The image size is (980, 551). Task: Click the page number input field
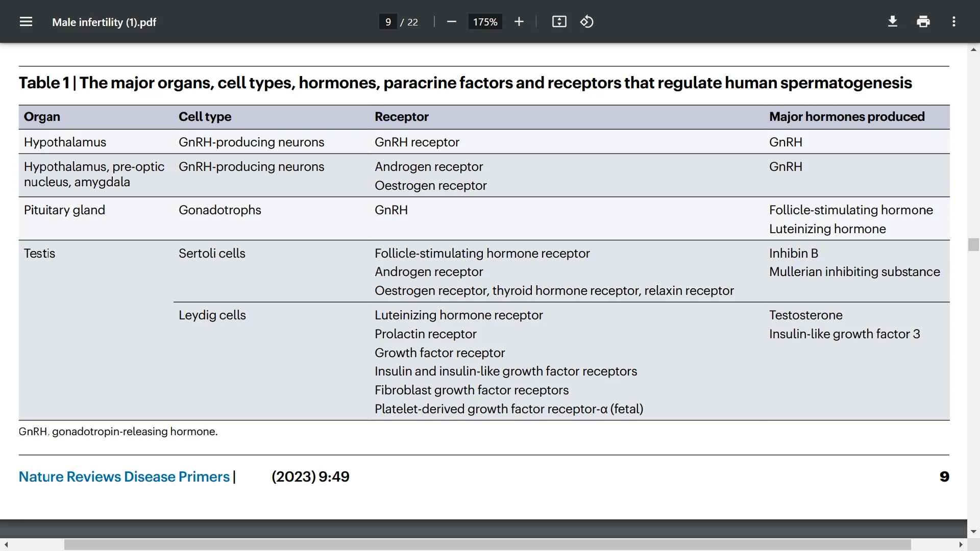pos(388,22)
